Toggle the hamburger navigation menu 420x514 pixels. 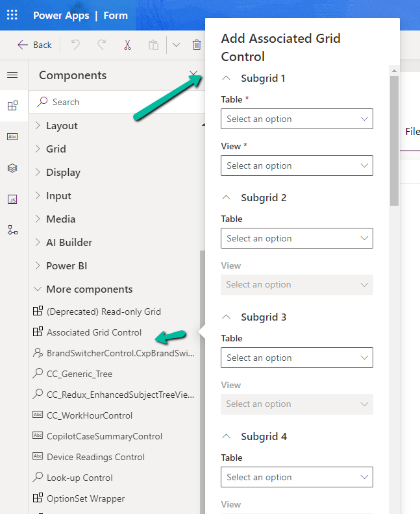pyautogui.click(x=12, y=75)
